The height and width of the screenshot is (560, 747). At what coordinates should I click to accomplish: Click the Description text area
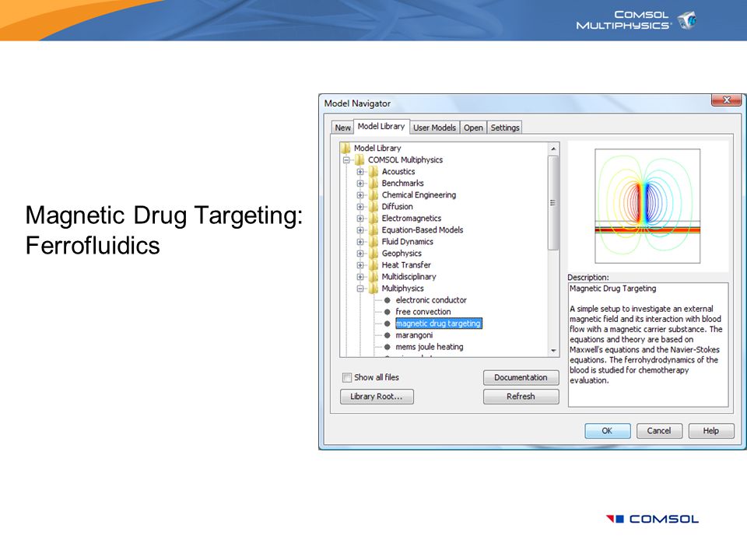648,345
